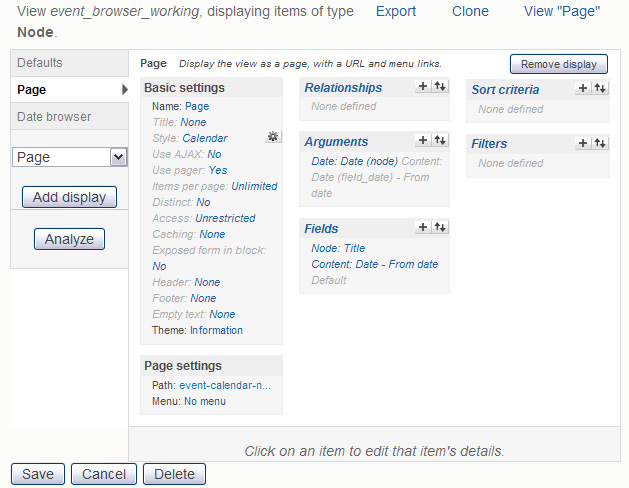The height and width of the screenshot is (488, 629).
Task: Add a new relationship with plus icon
Action: pos(423,88)
